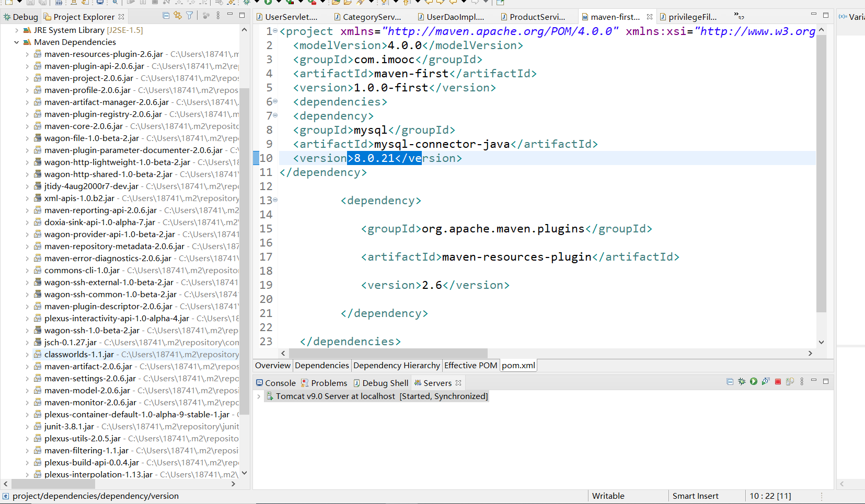Open the CategoryServ... editor tab
865x504 pixels.
point(367,17)
